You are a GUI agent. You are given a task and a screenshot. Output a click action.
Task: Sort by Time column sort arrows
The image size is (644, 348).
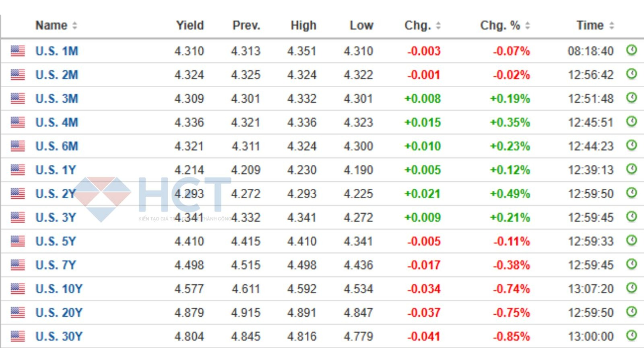pyautogui.click(x=611, y=26)
